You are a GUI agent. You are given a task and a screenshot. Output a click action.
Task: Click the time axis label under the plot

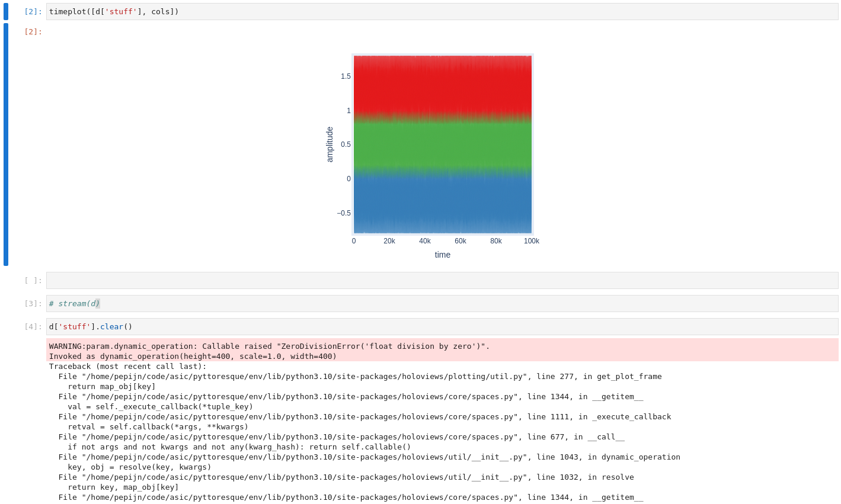point(442,255)
